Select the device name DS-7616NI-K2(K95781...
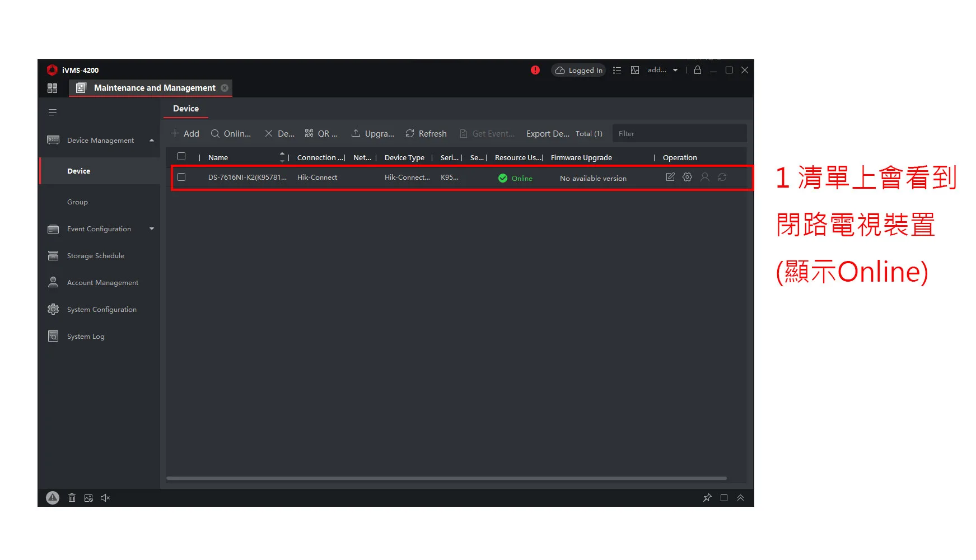Screen dimensions: 976x560 (247, 177)
